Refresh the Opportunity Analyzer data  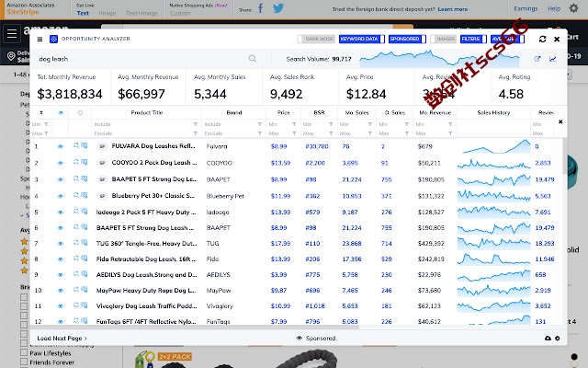542,39
